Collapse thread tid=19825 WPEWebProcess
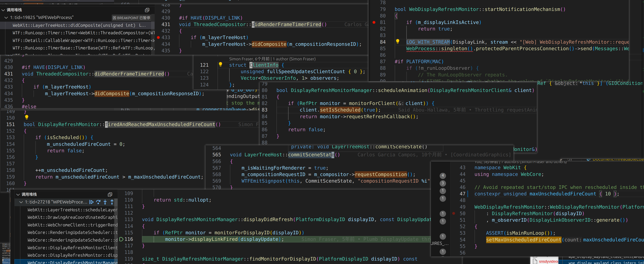This screenshot has height=264, width=644. pyautogui.click(x=6, y=17)
